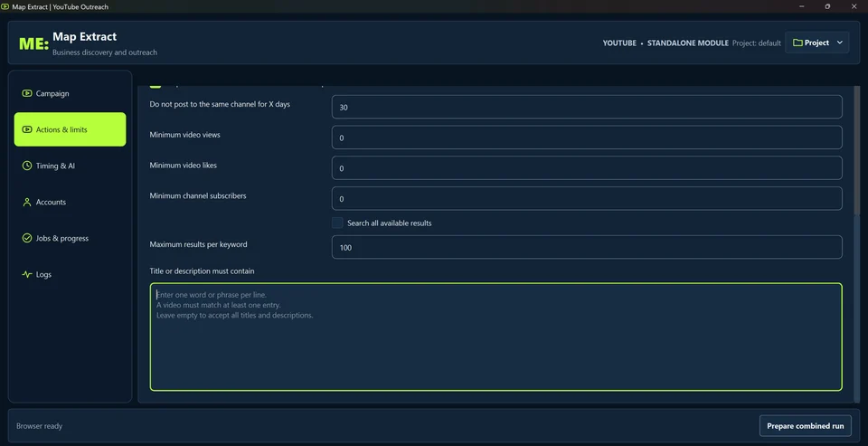Open the Campaign section

click(70, 93)
